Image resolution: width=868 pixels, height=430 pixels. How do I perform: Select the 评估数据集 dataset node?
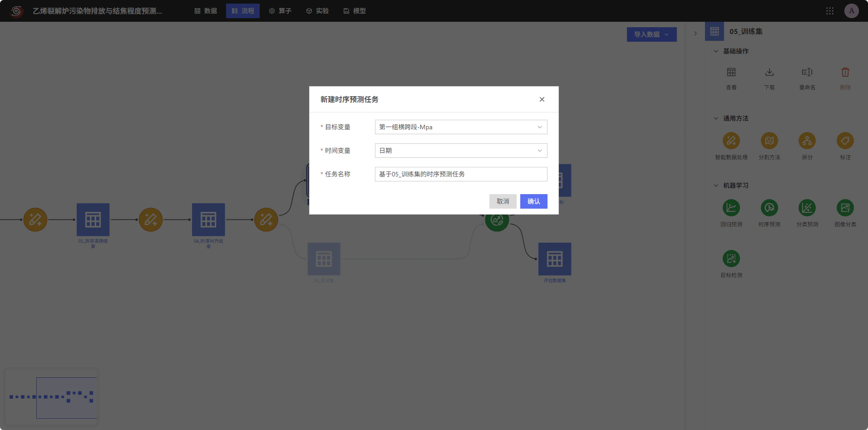coord(555,259)
